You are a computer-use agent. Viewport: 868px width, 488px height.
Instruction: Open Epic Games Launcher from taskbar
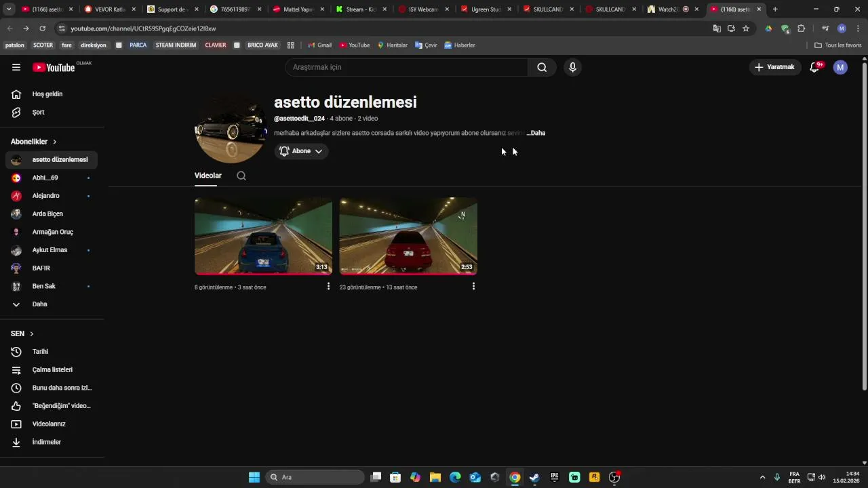click(554, 477)
